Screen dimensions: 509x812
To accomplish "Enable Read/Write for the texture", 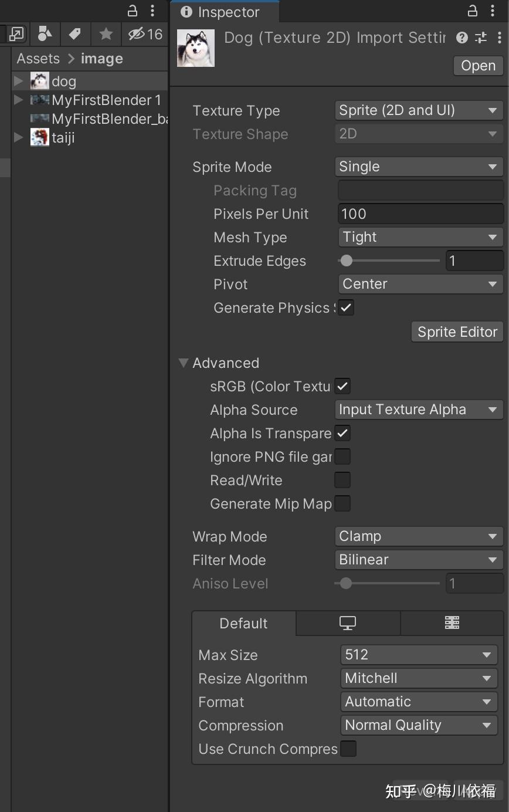I will [343, 480].
